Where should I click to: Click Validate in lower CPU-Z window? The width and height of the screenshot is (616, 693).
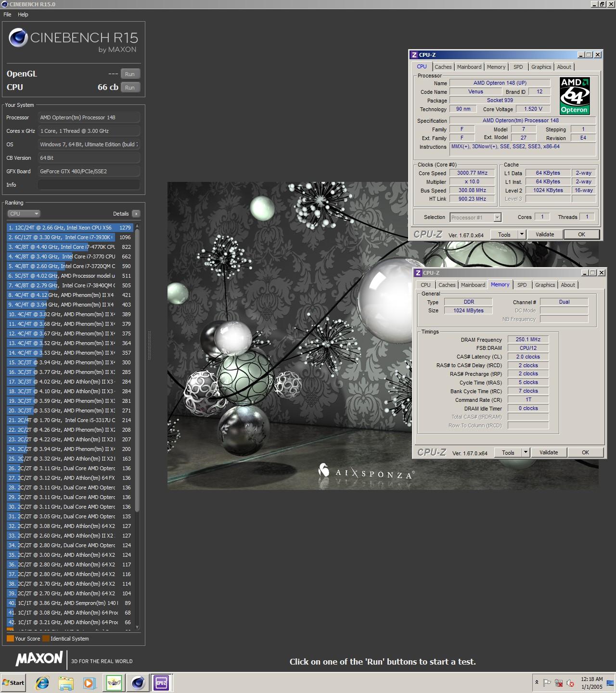548,452
